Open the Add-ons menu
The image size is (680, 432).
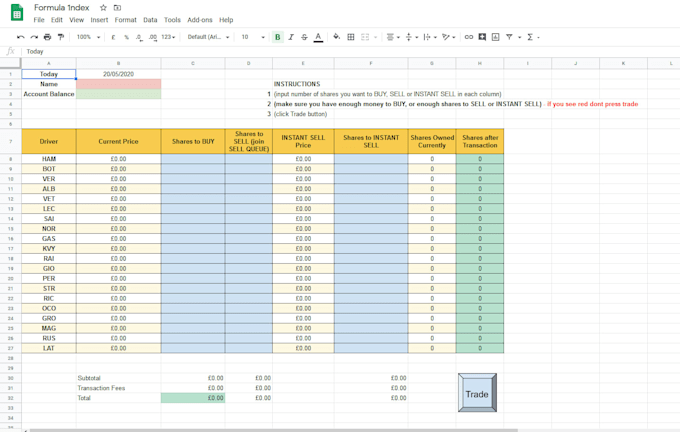pos(200,20)
